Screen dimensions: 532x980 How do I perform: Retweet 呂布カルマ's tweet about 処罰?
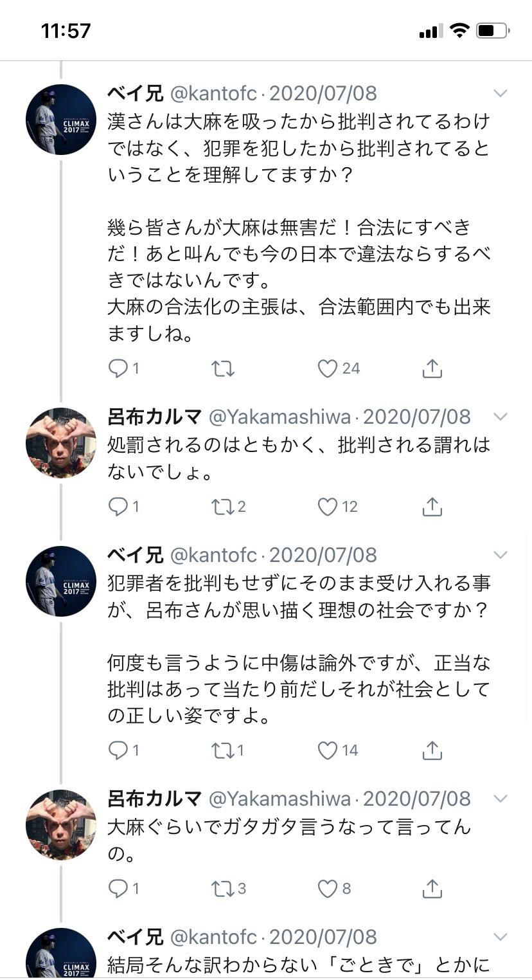222,506
